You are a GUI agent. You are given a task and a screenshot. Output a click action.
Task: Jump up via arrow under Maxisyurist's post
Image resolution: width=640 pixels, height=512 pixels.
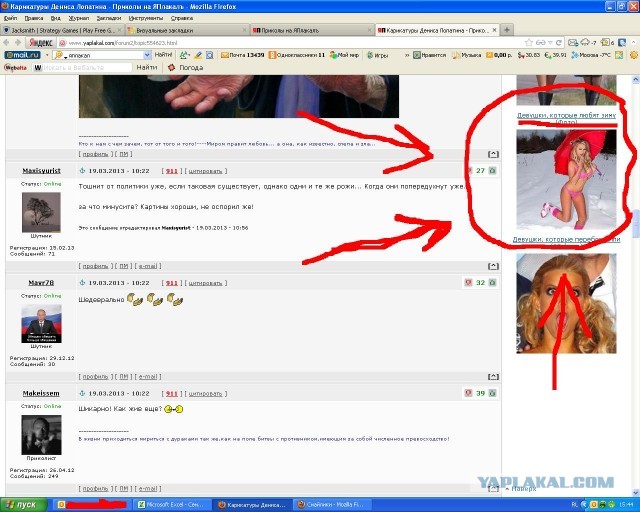pyautogui.click(x=493, y=266)
